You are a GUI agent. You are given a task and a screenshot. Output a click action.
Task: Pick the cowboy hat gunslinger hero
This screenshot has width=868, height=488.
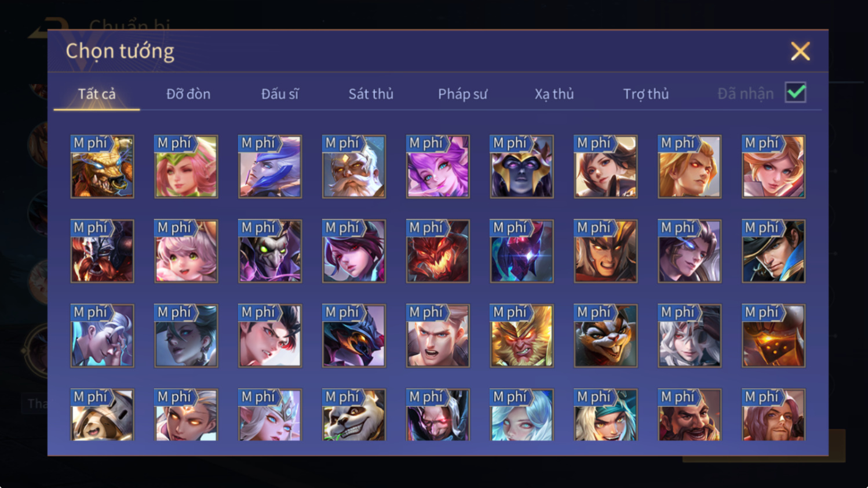774,251
